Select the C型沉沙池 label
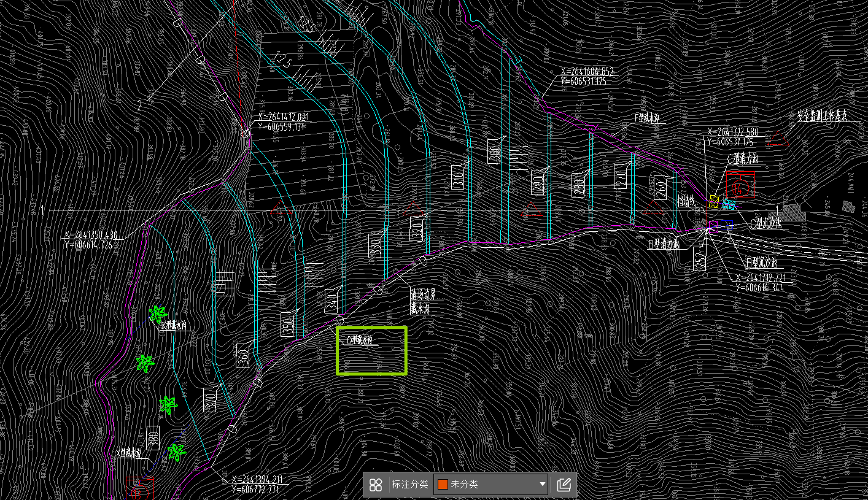This screenshot has height=500, width=868. (x=766, y=223)
